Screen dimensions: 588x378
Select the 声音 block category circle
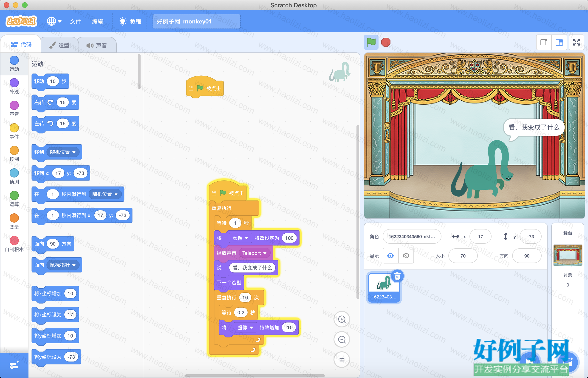point(14,105)
